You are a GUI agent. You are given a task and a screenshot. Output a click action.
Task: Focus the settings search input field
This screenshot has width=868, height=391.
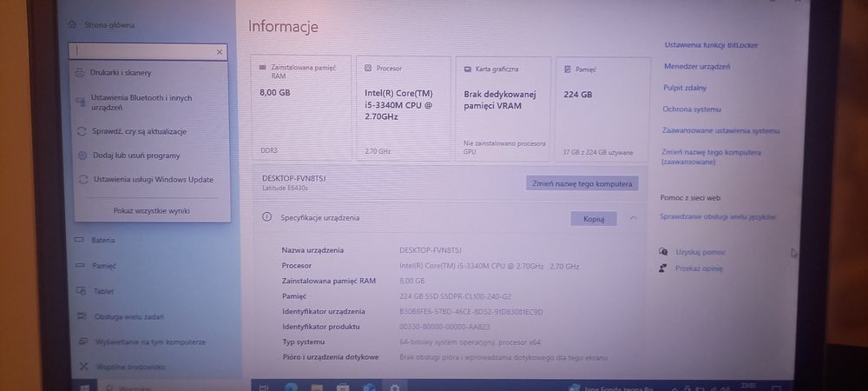click(148, 51)
